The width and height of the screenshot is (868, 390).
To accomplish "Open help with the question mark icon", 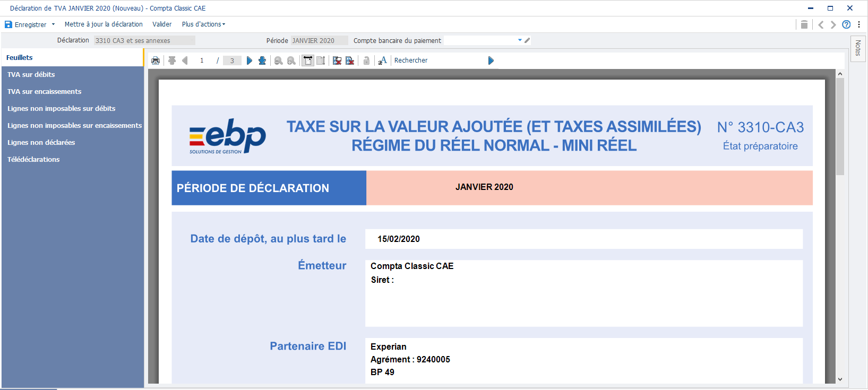I will click(x=846, y=24).
